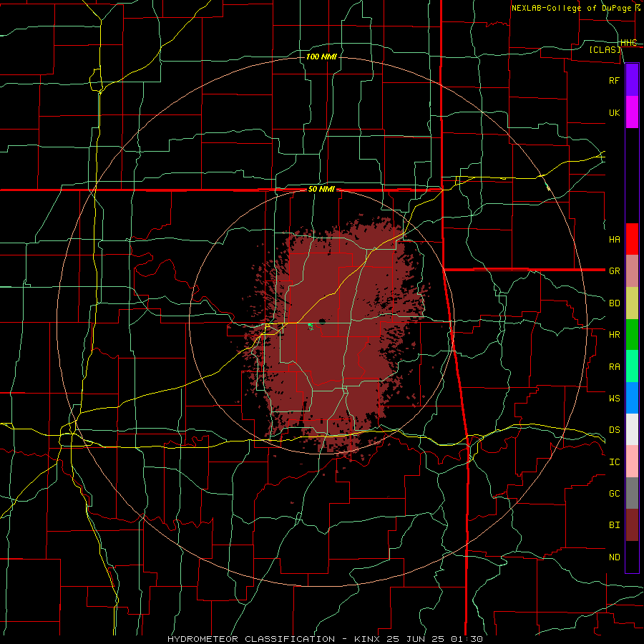Click the BI legend label

click(615, 525)
